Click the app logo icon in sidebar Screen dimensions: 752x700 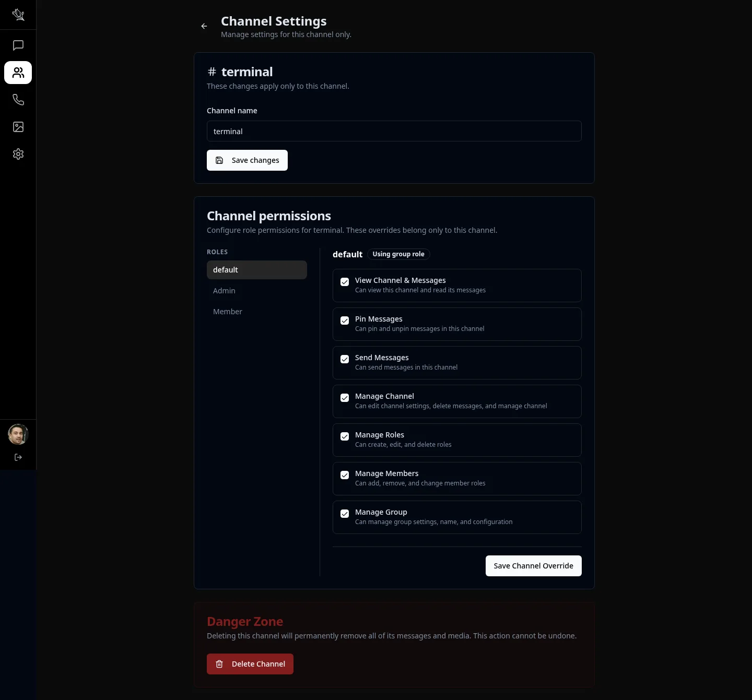[18, 15]
